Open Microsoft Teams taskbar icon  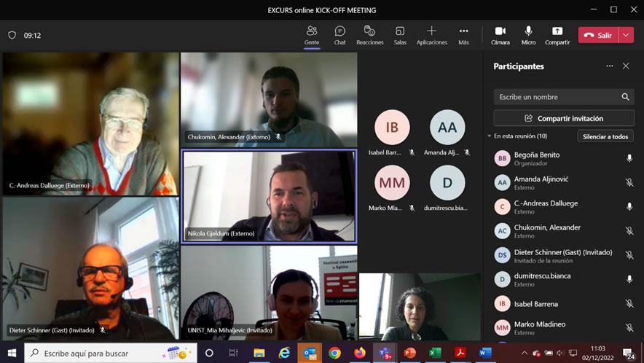385,353
